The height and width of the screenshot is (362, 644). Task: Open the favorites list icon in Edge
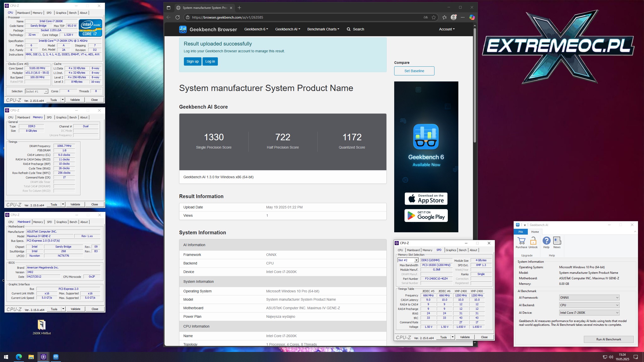pos(445,17)
